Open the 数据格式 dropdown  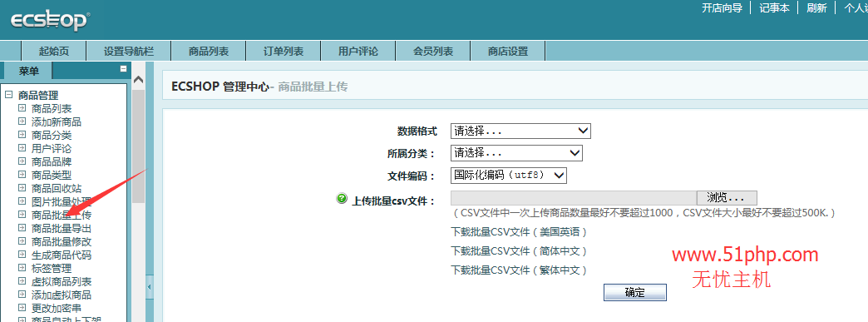[x=521, y=131]
